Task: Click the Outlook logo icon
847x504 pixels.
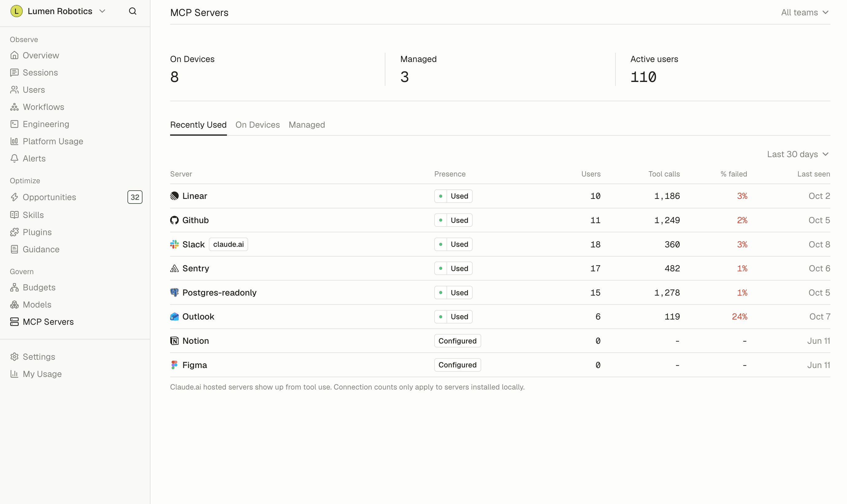Action: (x=174, y=316)
